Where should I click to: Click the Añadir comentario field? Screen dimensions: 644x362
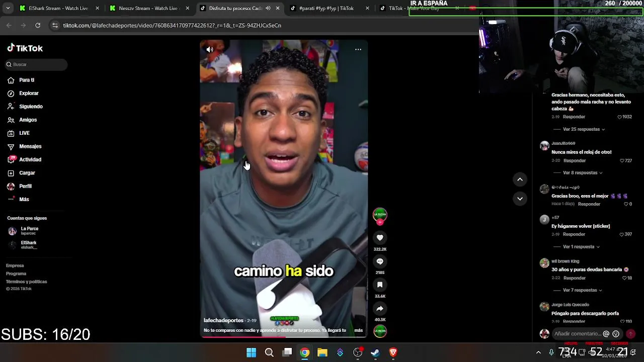577,334
